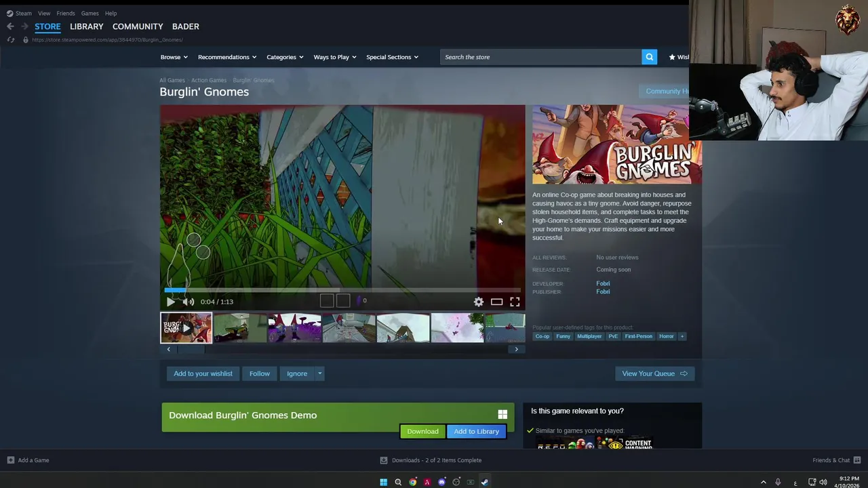Reload the Steam store page
This screenshot has height=488, width=868.
coord(10,40)
